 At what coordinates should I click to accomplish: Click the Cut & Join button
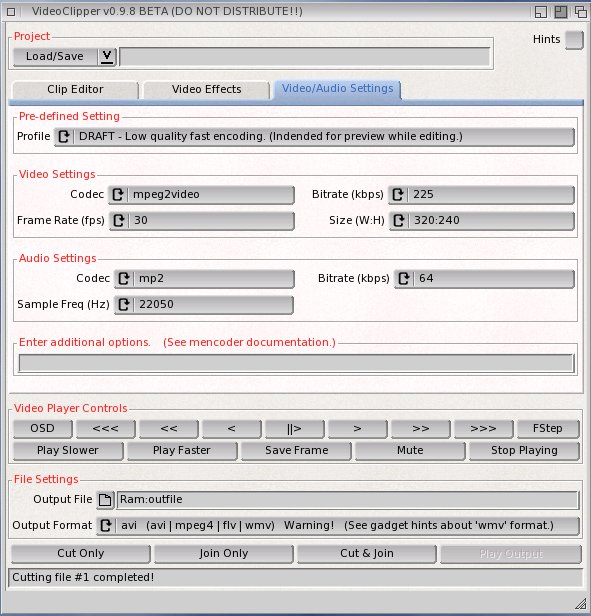[367, 554]
